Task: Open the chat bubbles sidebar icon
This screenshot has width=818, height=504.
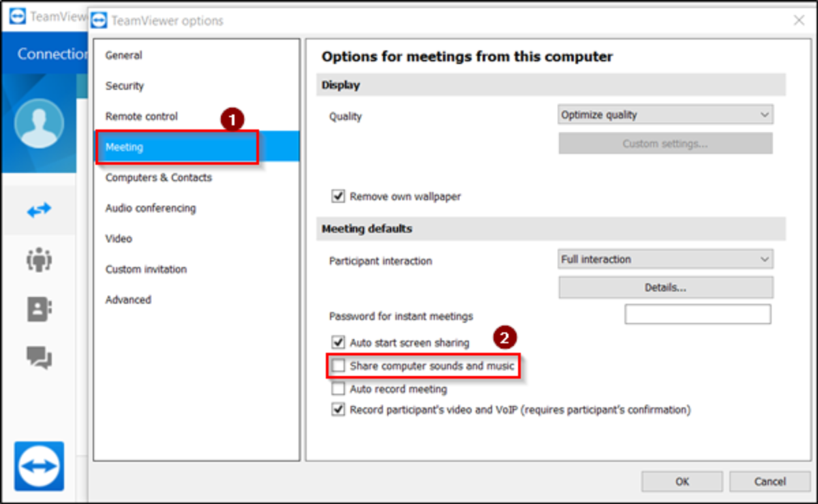Action: point(39,357)
